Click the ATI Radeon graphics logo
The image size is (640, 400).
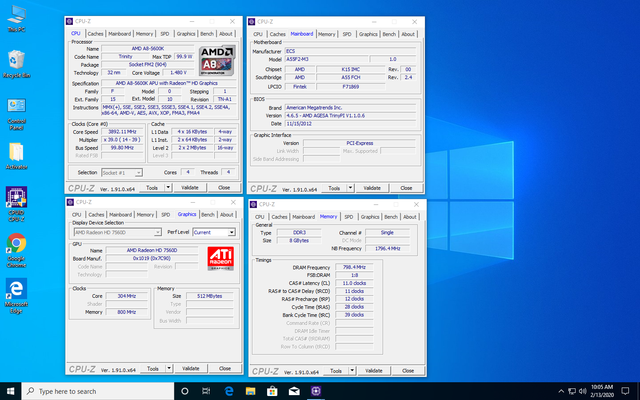(x=220, y=258)
